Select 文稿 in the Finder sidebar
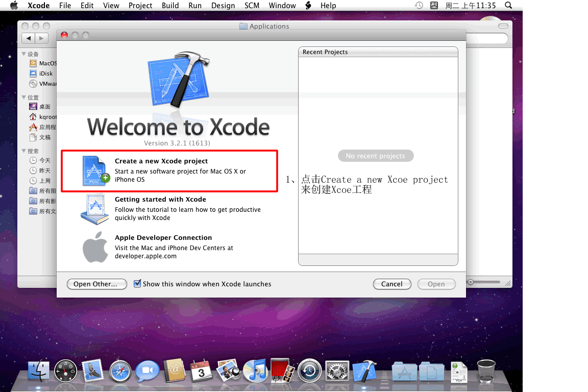588x392 pixels. coord(40,137)
